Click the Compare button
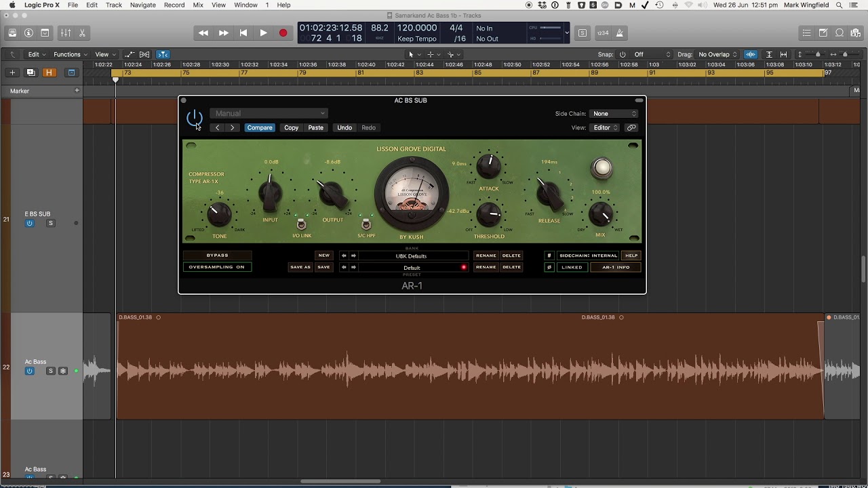This screenshot has width=868, height=488. pos(260,127)
